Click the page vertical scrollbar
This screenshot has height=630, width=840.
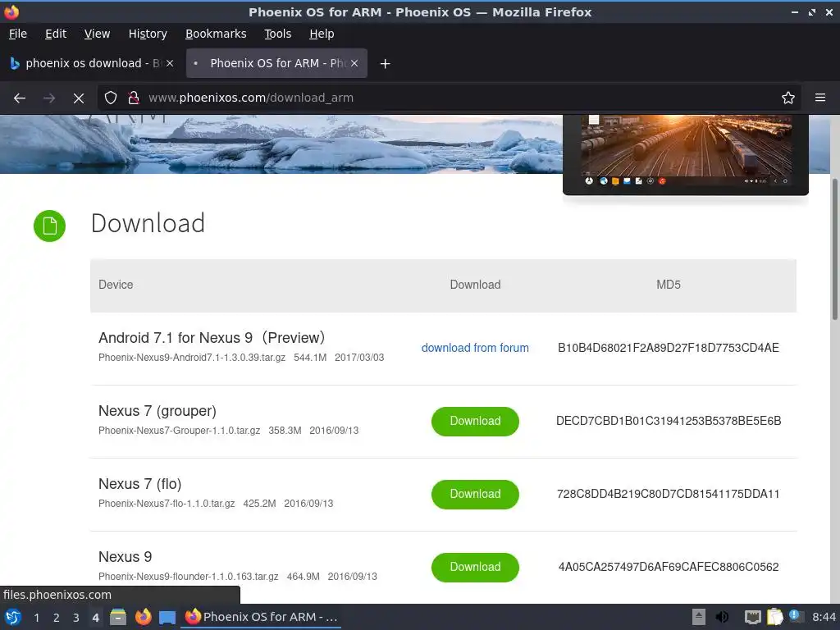click(834, 249)
